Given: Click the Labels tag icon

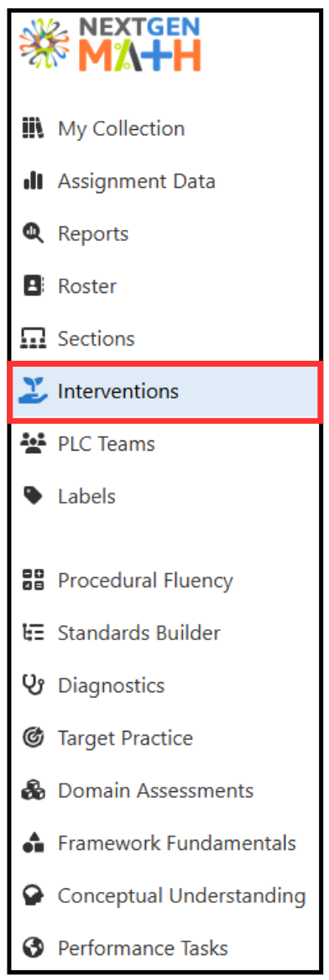Looking at the screenshot, I should point(33,496).
